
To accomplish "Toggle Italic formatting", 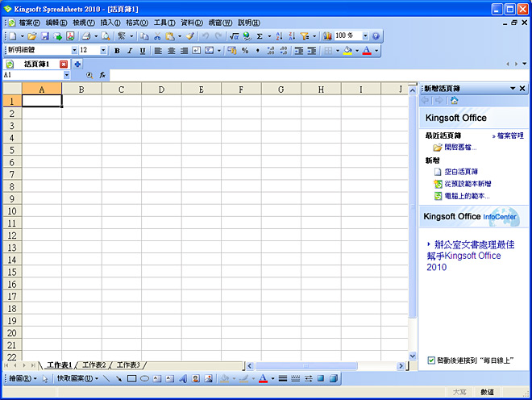I will (x=130, y=51).
